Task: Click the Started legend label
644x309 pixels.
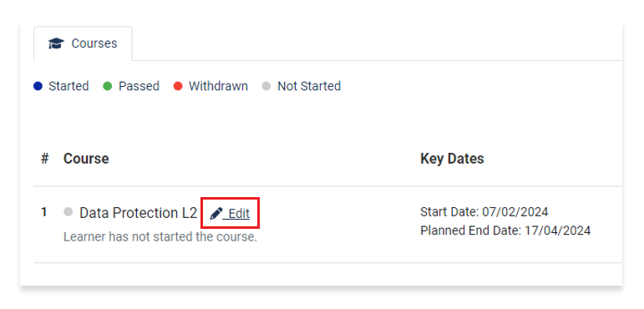Action: click(x=68, y=86)
